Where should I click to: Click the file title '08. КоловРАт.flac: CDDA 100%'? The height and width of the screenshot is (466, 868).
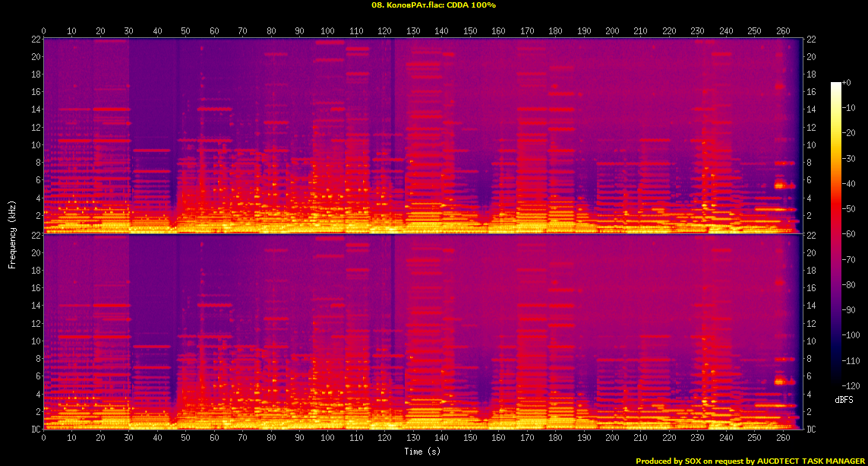tap(434, 5)
